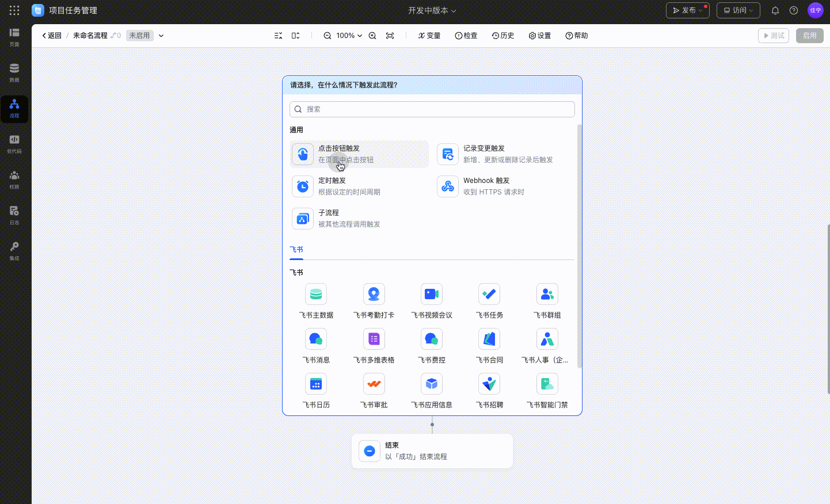Select Webhook 触发 trigger option
This screenshot has height=504, width=830.
[504, 186]
